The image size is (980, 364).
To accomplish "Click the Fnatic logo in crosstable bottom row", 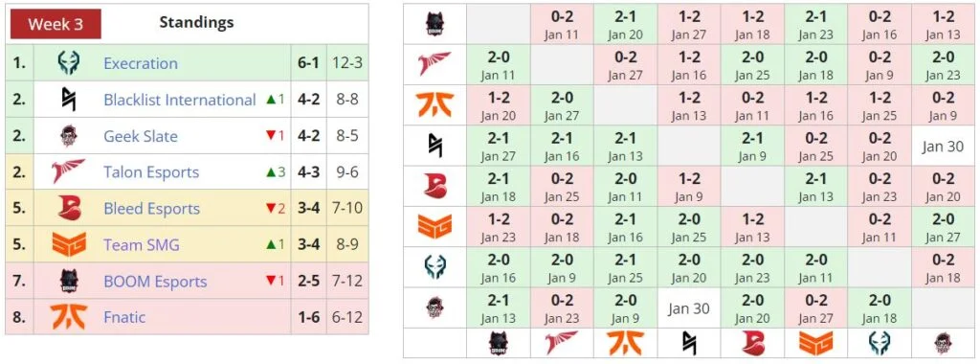I will tap(625, 343).
